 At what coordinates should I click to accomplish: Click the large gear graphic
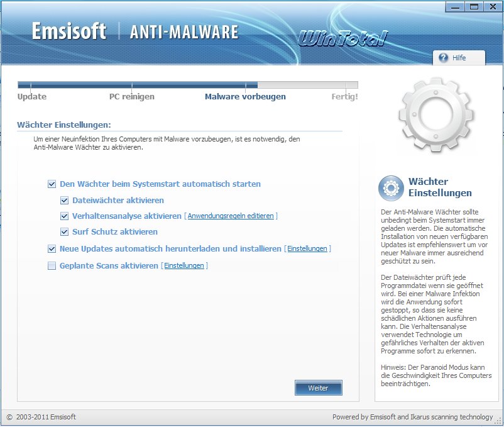[x=436, y=114]
